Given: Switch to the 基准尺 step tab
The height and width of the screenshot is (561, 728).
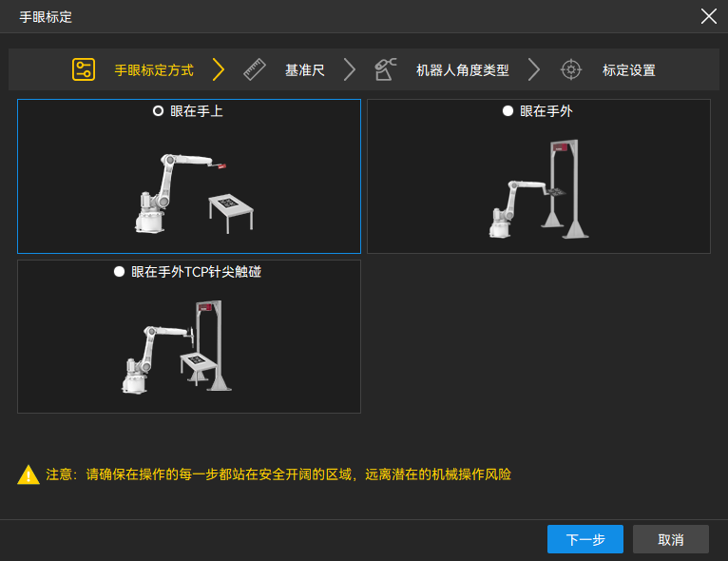Looking at the screenshot, I should click(x=304, y=70).
